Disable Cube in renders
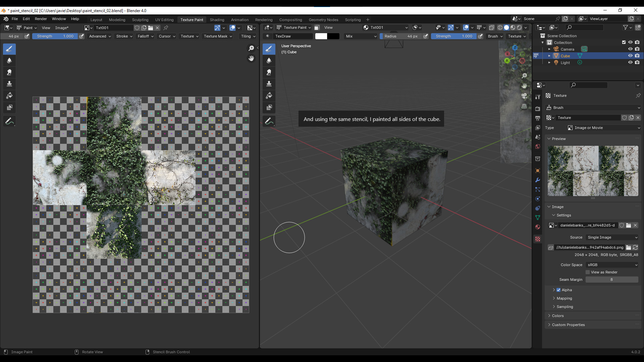The height and width of the screenshot is (362, 644). click(x=637, y=56)
